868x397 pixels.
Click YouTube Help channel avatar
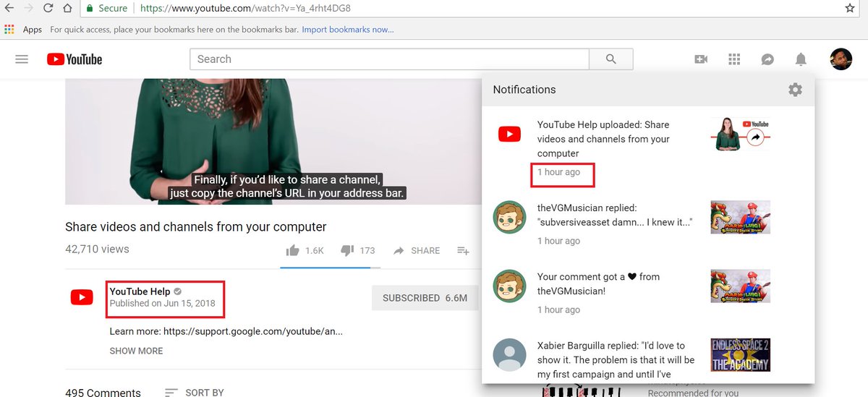[82, 297]
